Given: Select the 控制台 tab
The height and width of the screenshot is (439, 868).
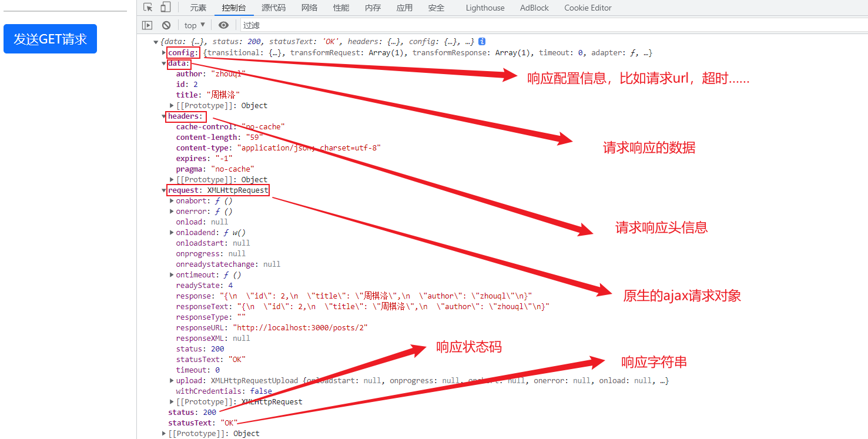Looking at the screenshot, I should click(x=234, y=8).
